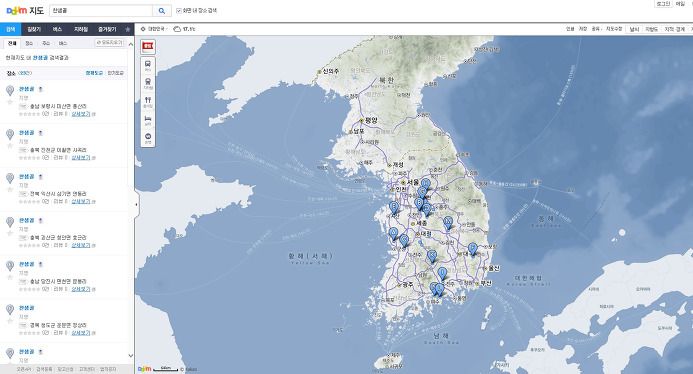Click the pin icon of the 진천군 result
This screenshot has width=693, height=374.
coord(10,135)
